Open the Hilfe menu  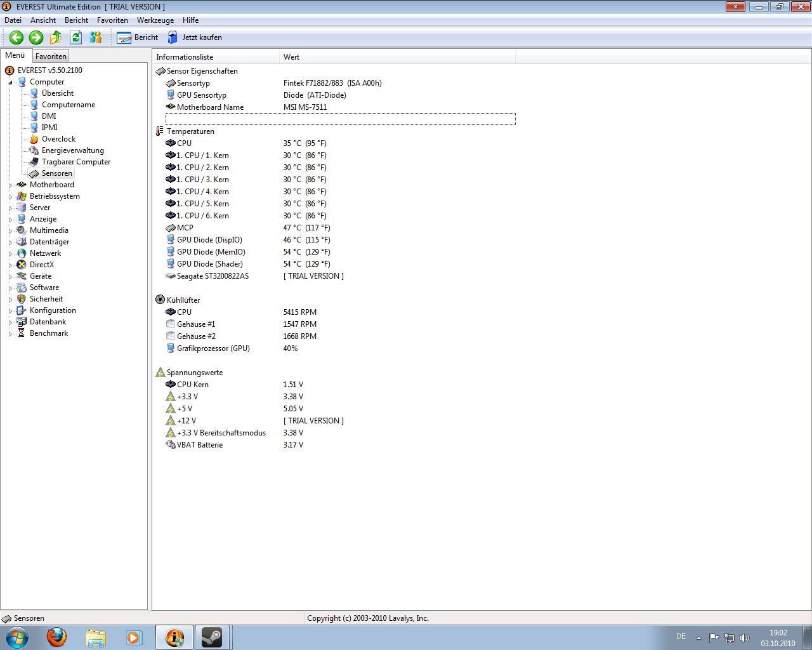tap(190, 20)
